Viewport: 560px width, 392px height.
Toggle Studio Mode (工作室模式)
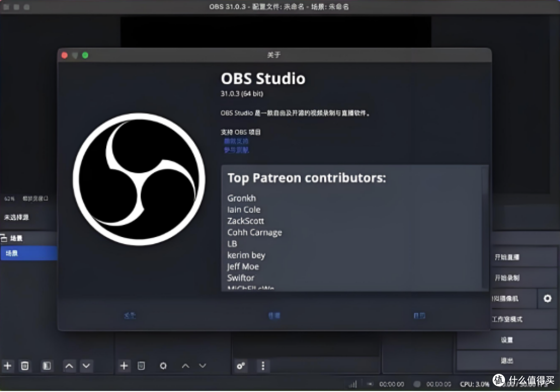click(507, 319)
